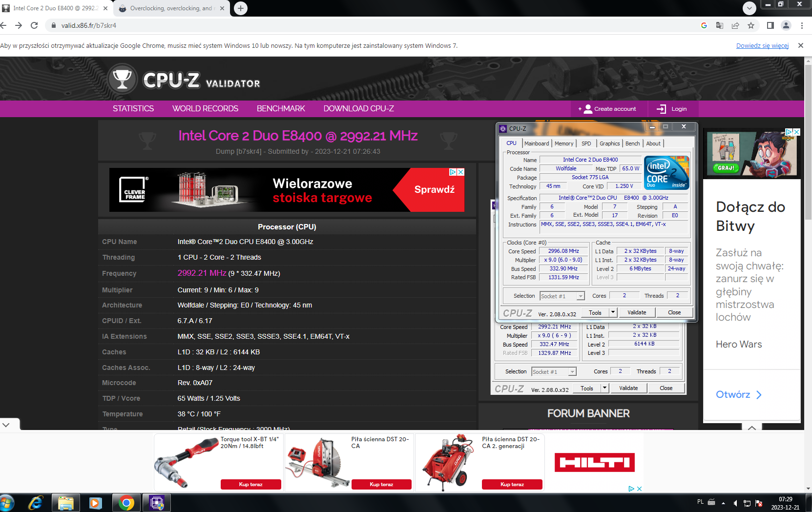812x512 pixels.
Task: Click the CPU-Z Validator trophy logo
Action: click(122, 79)
